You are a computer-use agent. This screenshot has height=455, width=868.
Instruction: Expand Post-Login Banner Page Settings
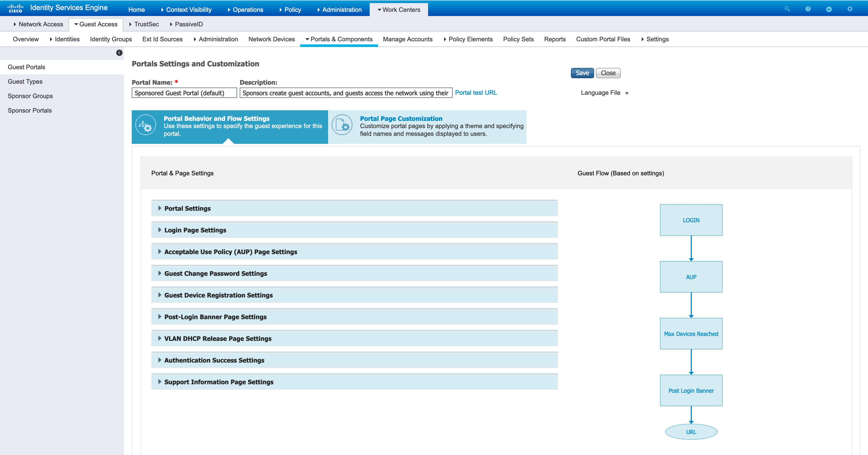354,317
